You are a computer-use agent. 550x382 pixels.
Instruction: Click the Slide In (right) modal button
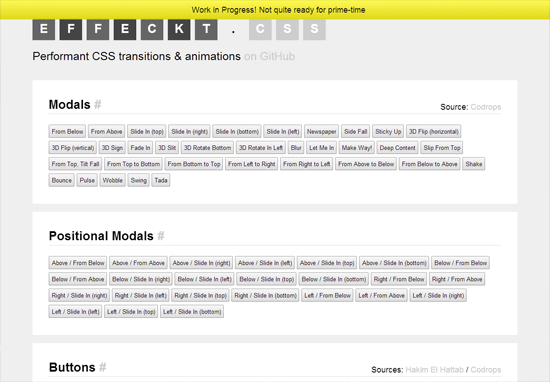(x=189, y=132)
